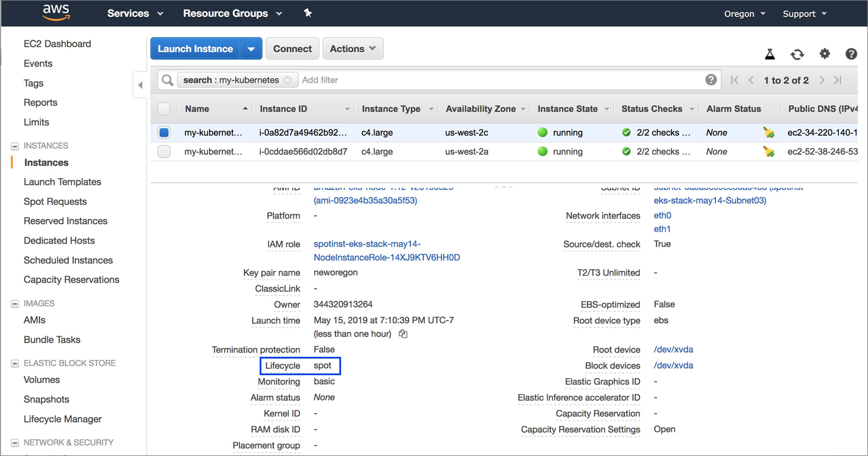This screenshot has height=456, width=868.
Task: Open the Oregon region dropdown
Action: pyautogui.click(x=744, y=14)
